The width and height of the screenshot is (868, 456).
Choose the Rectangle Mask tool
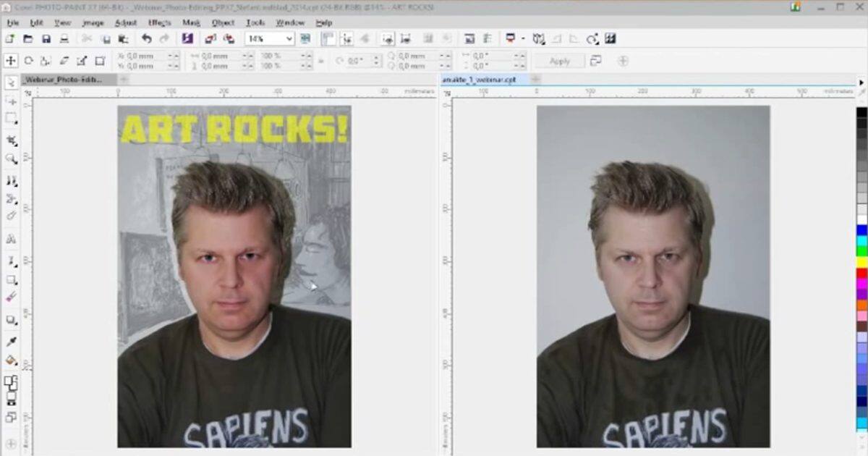point(12,119)
